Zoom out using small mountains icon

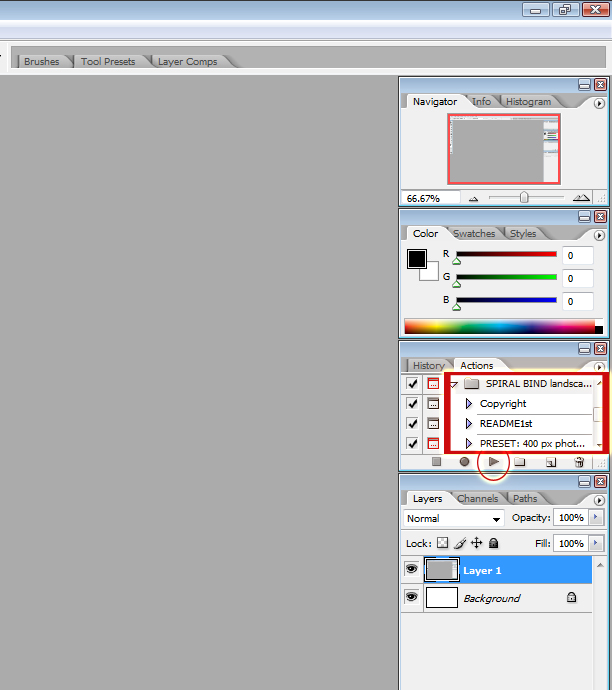473,199
